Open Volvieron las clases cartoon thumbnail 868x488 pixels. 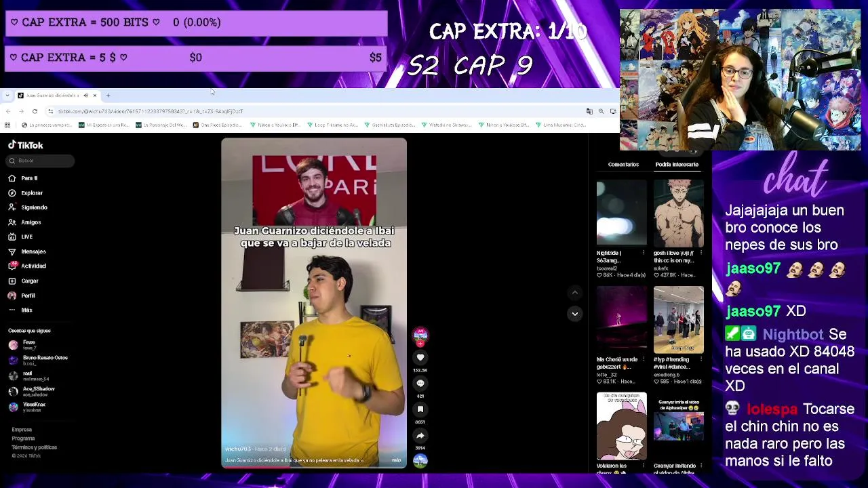click(x=622, y=426)
